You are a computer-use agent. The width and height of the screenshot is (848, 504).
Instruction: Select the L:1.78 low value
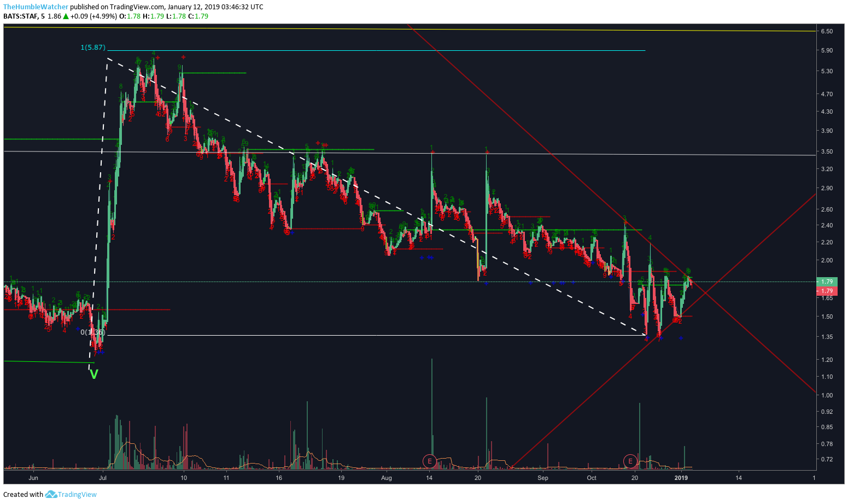(x=176, y=16)
